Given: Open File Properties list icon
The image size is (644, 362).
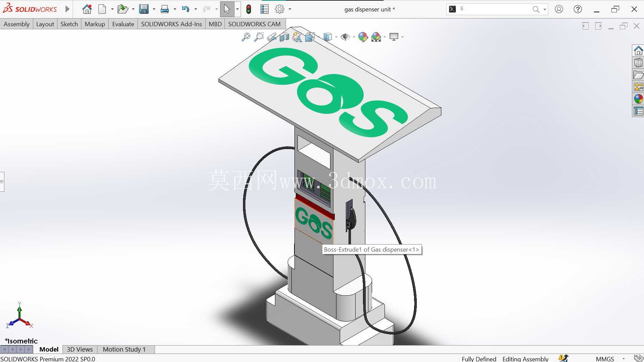Looking at the screenshot, I should pyautogui.click(x=265, y=9).
